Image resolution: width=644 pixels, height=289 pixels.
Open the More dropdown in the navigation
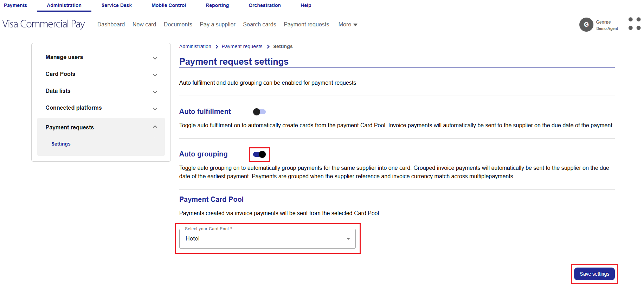[x=348, y=25]
